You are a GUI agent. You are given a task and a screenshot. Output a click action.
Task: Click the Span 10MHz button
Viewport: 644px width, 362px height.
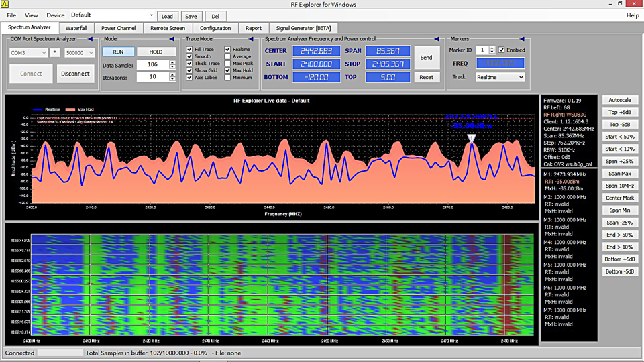point(620,186)
